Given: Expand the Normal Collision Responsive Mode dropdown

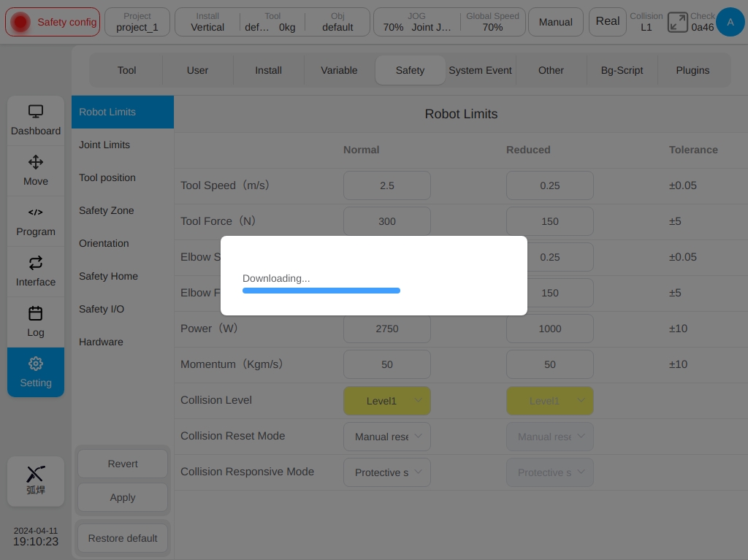Looking at the screenshot, I should [387, 472].
